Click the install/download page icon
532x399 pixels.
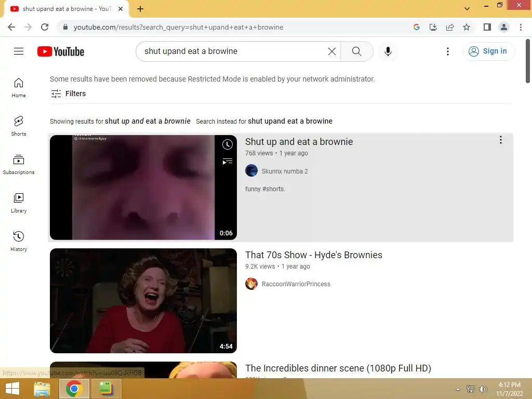(433, 27)
